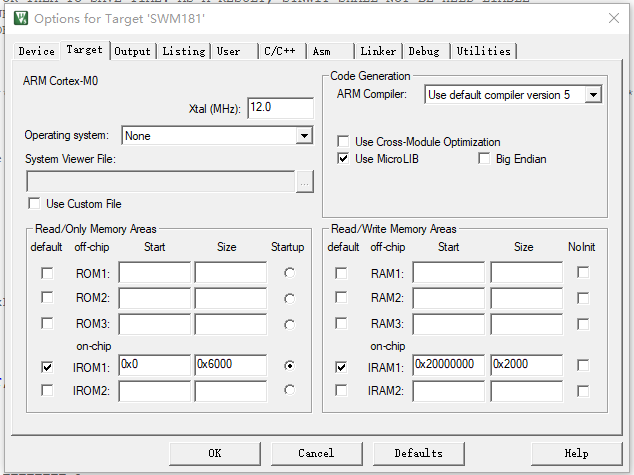Click the System Viewer File browse button
Viewport: 634px width, 475px height.
click(304, 182)
